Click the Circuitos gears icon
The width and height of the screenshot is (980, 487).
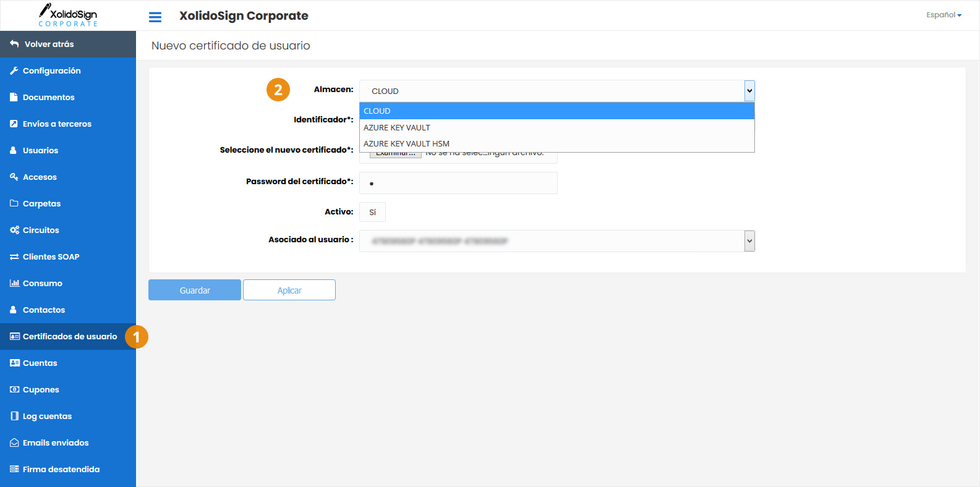(x=14, y=231)
